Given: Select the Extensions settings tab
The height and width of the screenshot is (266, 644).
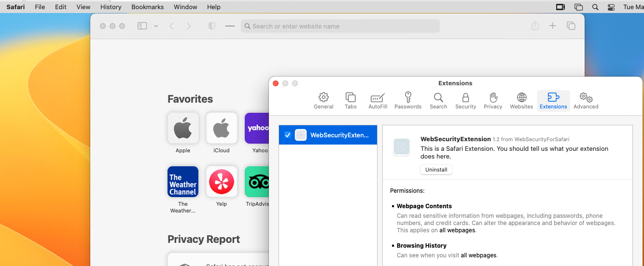Looking at the screenshot, I should pyautogui.click(x=553, y=101).
